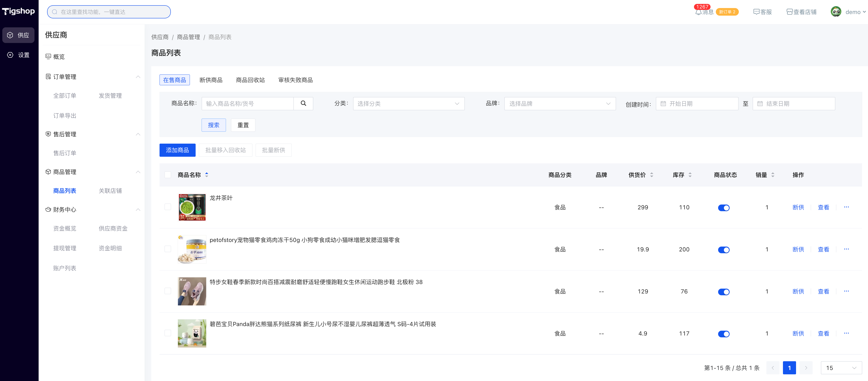The height and width of the screenshot is (381, 868).
Task: Click the Tigshop logo
Action: click(19, 11)
